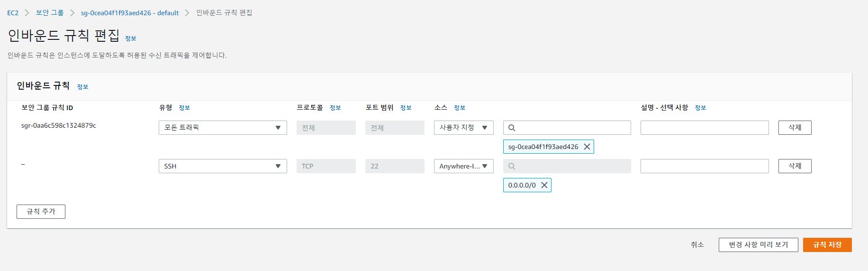Click the 보안 그룹 규칙 ID column header
868x271 pixels.
point(47,108)
